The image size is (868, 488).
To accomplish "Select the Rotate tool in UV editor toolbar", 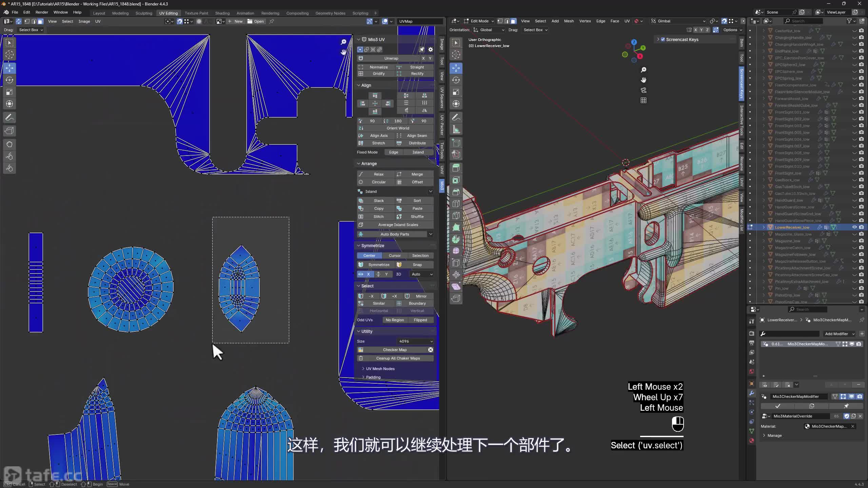I will click(9, 80).
